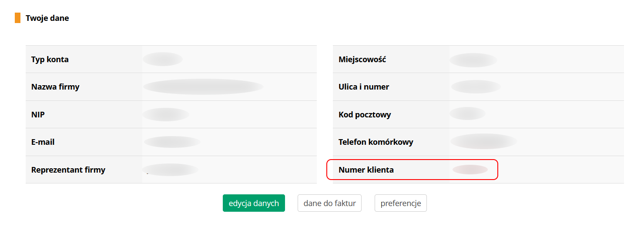The height and width of the screenshot is (230, 644).
Task: Click the "Nazwa firmy" label
Action: coord(55,87)
